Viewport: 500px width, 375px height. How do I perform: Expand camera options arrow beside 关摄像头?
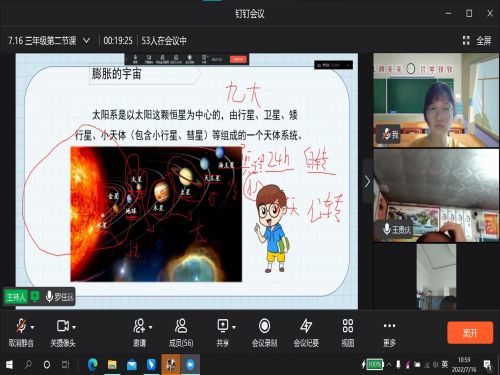[74, 327]
